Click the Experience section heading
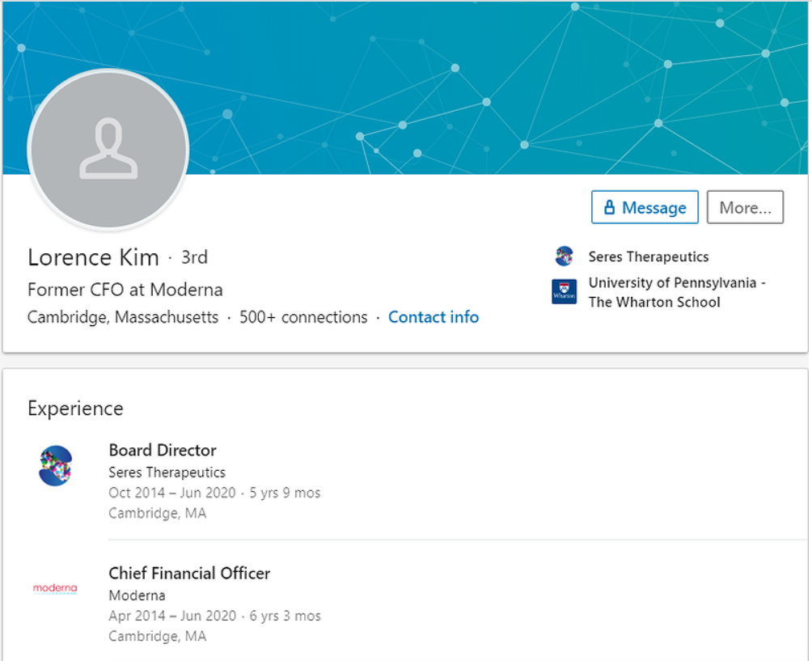This screenshot has height=661, width=812. (75, 409)
